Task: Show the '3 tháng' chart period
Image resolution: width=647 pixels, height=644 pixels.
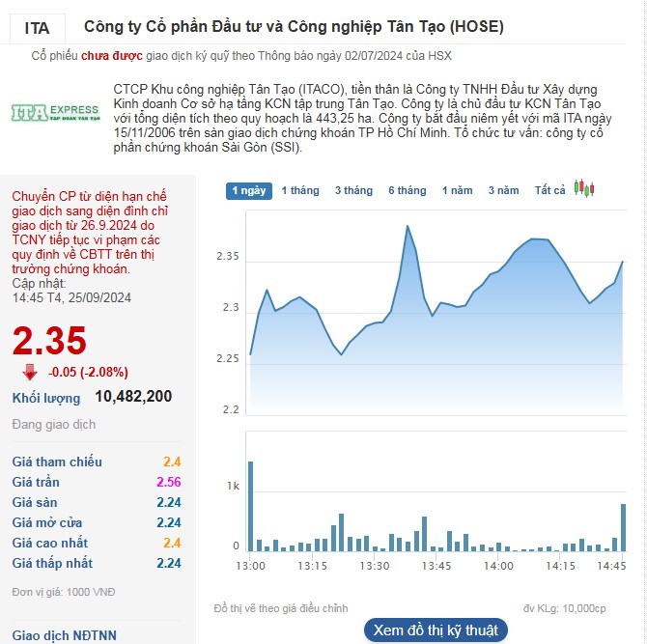Action: [x=353, y=190]
